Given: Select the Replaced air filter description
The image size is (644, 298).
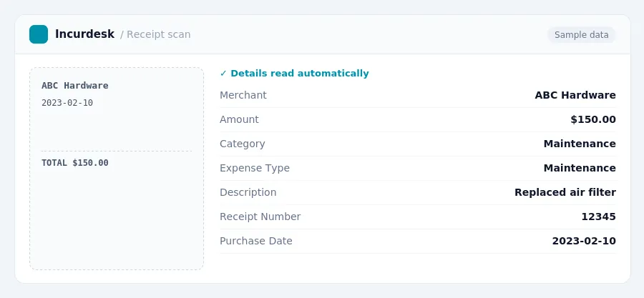Looking at the screenshot, I should pyautogui.click(x=565, y=192).
